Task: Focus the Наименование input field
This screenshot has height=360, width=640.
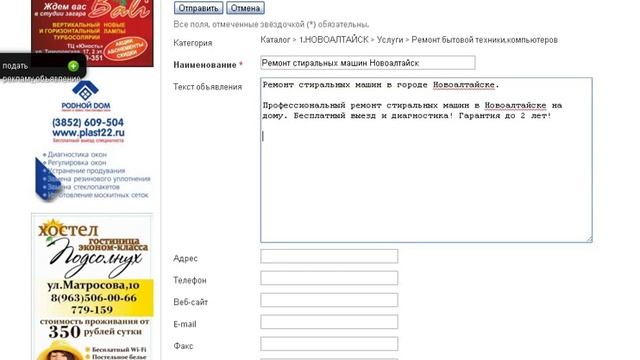Action: click(x=368, y=63)
